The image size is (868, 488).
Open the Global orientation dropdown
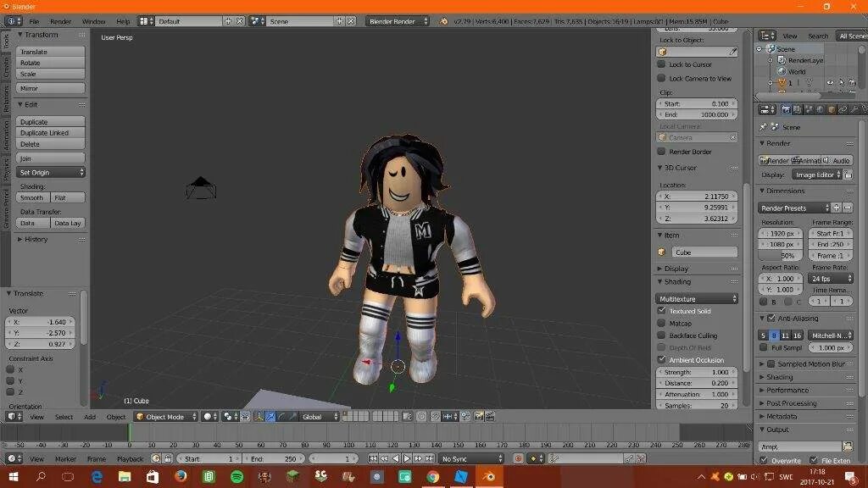point(320,417)
